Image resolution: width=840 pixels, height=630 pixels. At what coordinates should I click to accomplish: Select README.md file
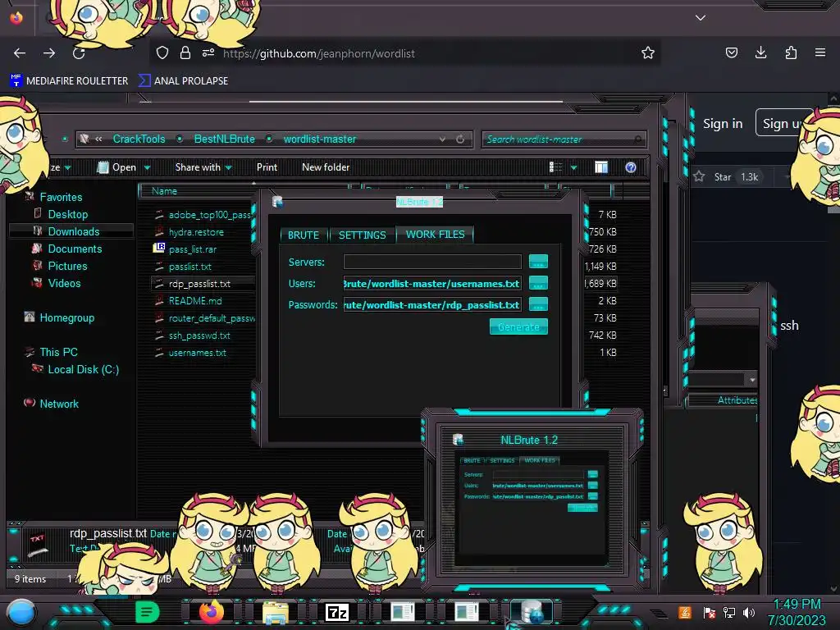(195, 300)
